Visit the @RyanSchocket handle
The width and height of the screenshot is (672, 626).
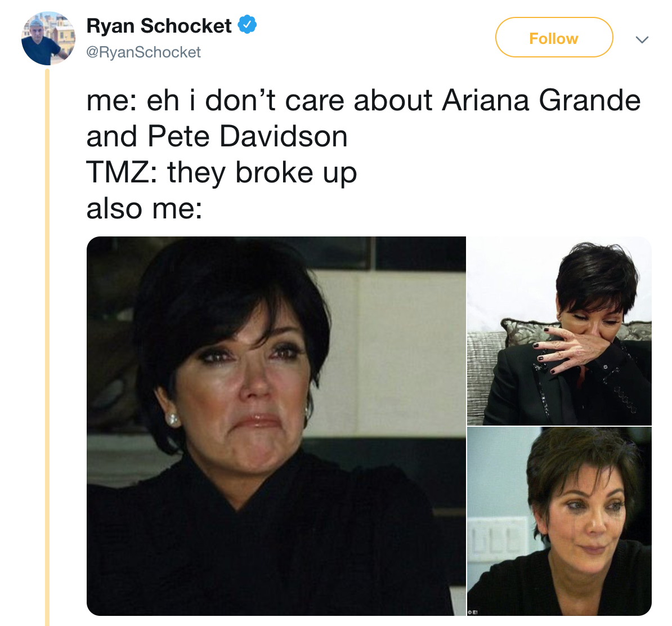[x=144, y=52]
